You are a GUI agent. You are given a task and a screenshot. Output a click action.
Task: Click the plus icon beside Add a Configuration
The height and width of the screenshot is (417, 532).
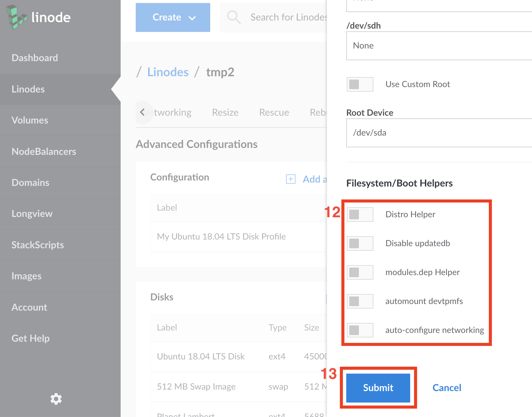click(291, 179)
